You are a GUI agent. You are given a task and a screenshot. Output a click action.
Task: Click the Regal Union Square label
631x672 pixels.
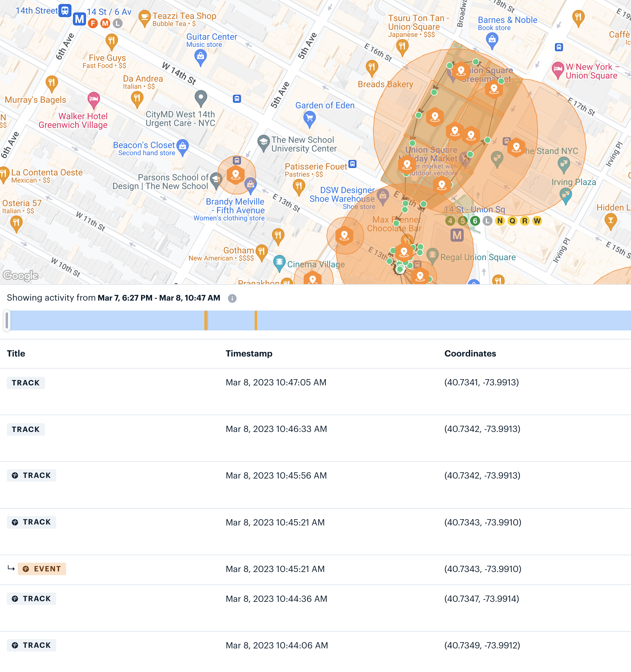click(478, 257)
